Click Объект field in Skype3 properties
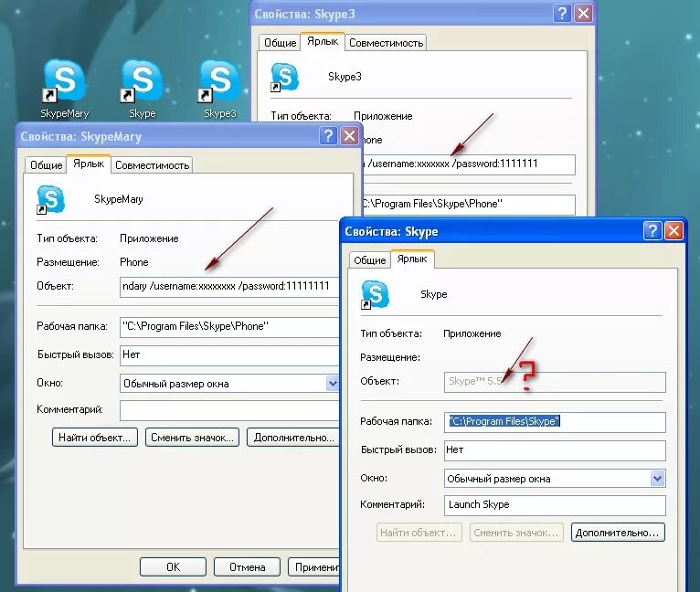The width and height of the screenshot is (700, 592). 468,164
